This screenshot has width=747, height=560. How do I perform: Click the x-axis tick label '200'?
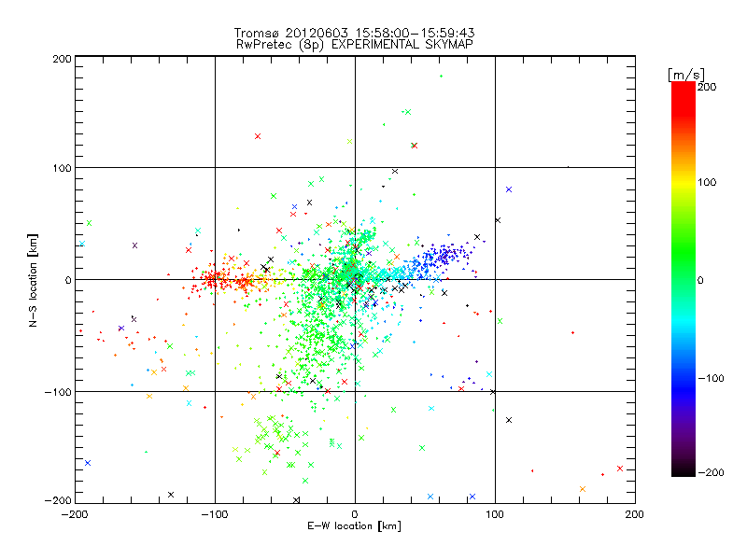(635, 514)
